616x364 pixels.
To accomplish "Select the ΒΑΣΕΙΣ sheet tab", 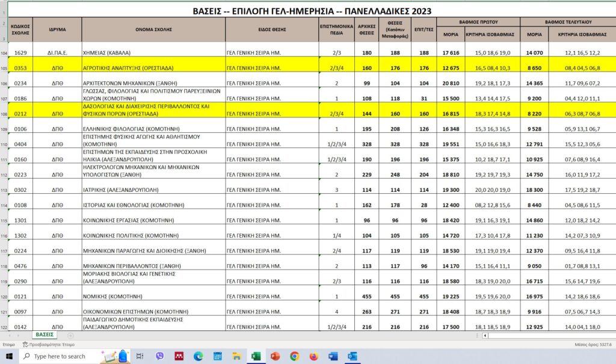I will coord(45,335).
